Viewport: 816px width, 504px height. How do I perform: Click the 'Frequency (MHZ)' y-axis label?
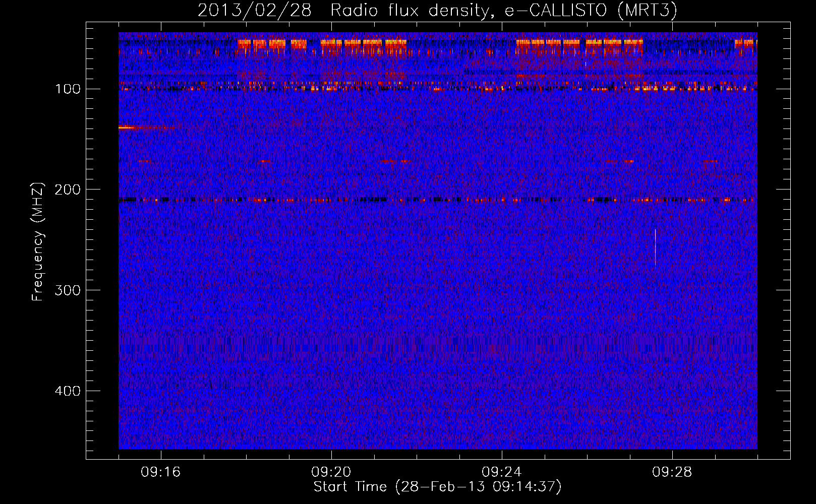coord(38,241)
